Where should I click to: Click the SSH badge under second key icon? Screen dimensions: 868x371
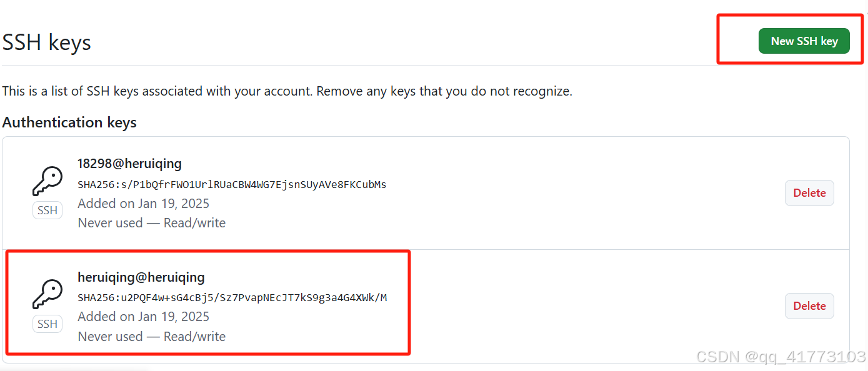pos(47,324)
